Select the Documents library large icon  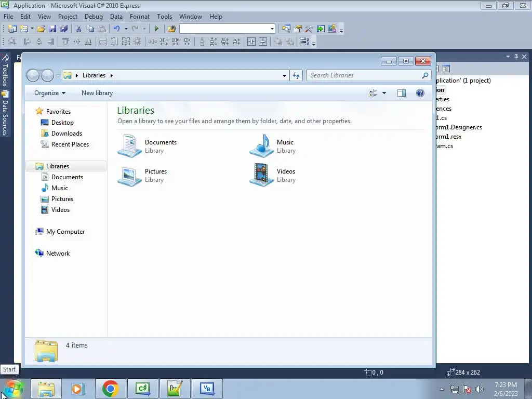(129, 146)
